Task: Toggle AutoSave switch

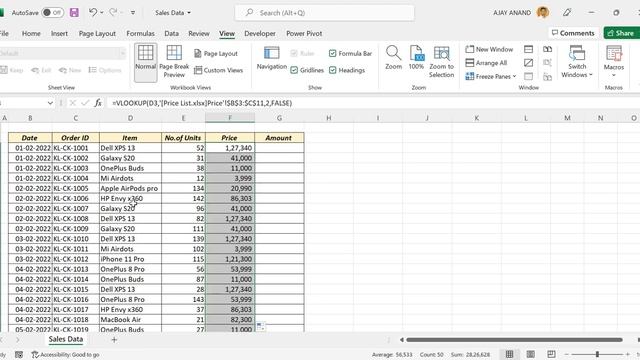Action: 53,13
